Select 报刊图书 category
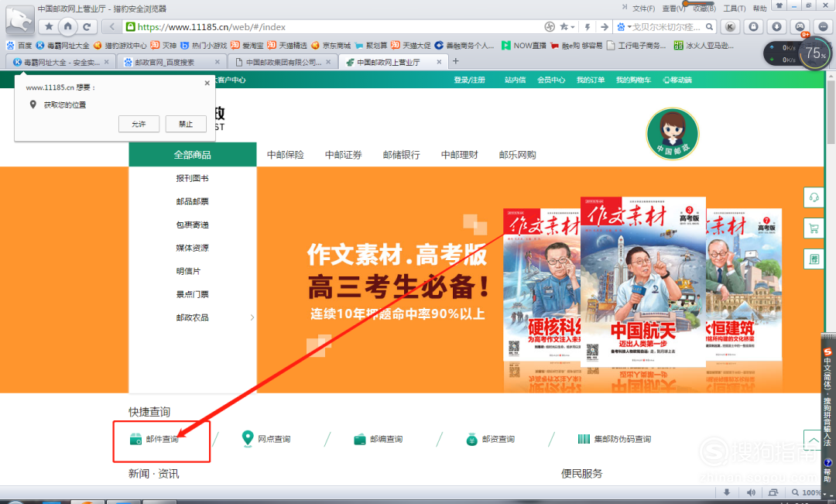Screen dimensions: 836x504 [x=193, y=178]
